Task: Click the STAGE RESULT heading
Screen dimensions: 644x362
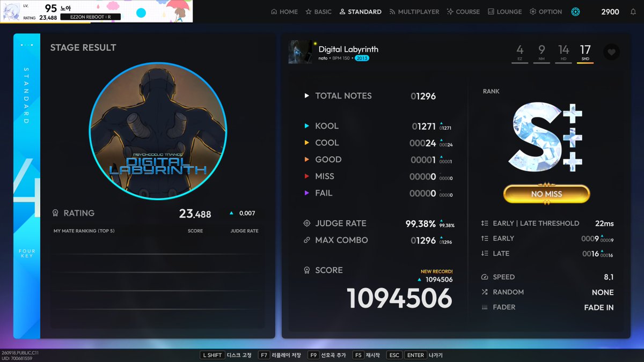Action: point(83,48)
